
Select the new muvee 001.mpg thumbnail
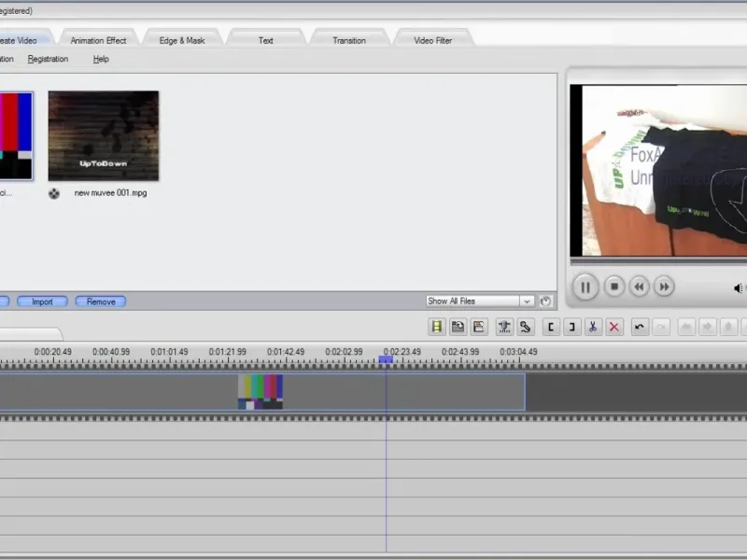click(x=104, y=135)
